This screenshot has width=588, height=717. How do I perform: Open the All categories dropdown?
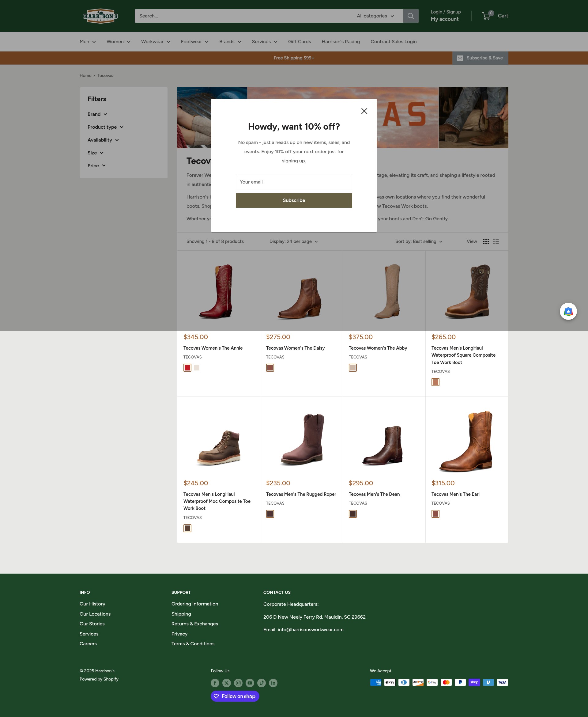375,16
